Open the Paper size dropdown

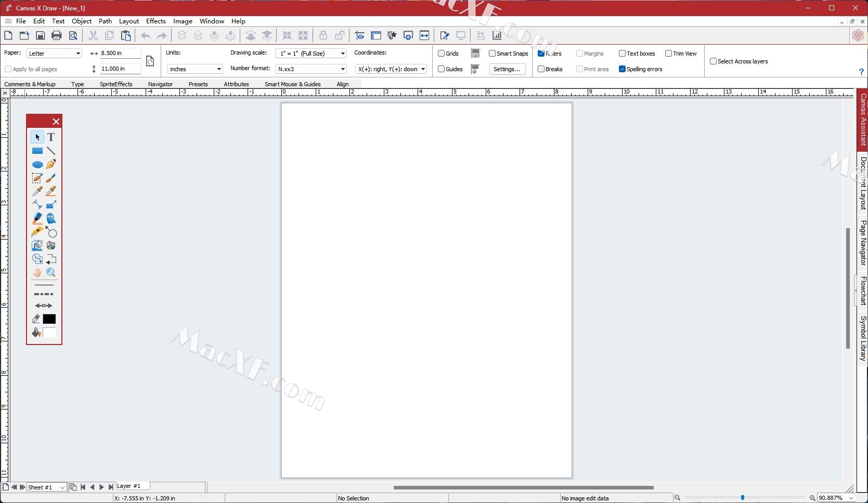click(54, 54)
